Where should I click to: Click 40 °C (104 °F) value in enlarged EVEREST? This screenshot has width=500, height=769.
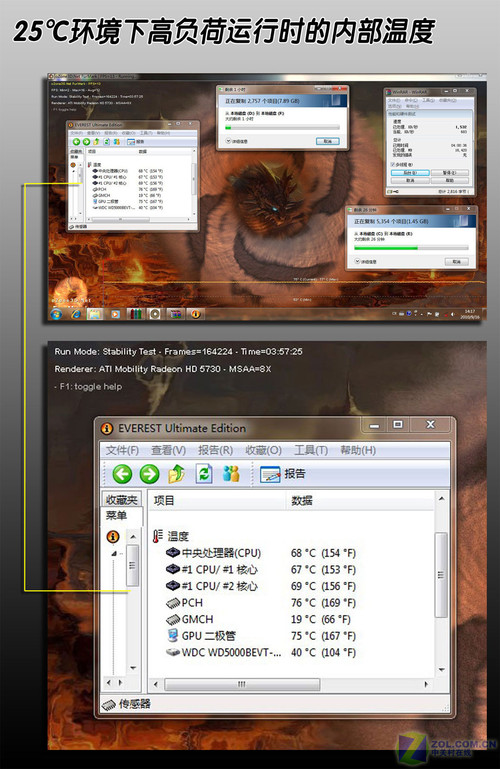(323, 653)
